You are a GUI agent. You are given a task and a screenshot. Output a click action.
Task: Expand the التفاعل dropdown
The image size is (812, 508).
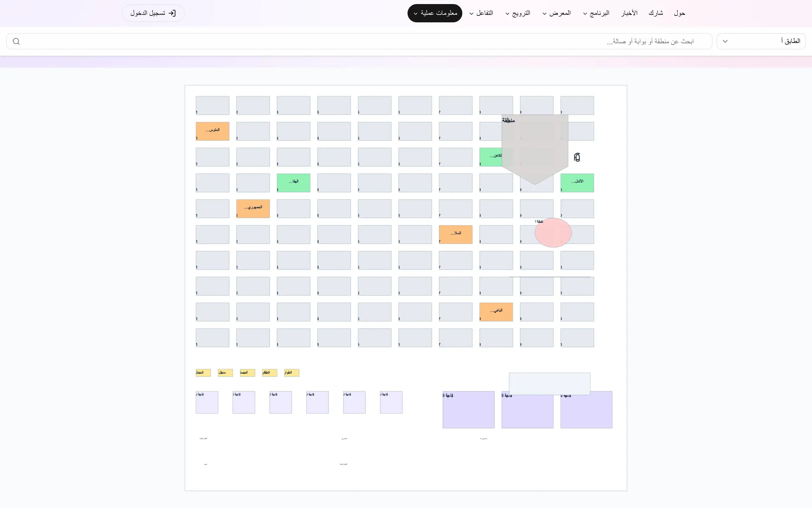click(481, 13)
